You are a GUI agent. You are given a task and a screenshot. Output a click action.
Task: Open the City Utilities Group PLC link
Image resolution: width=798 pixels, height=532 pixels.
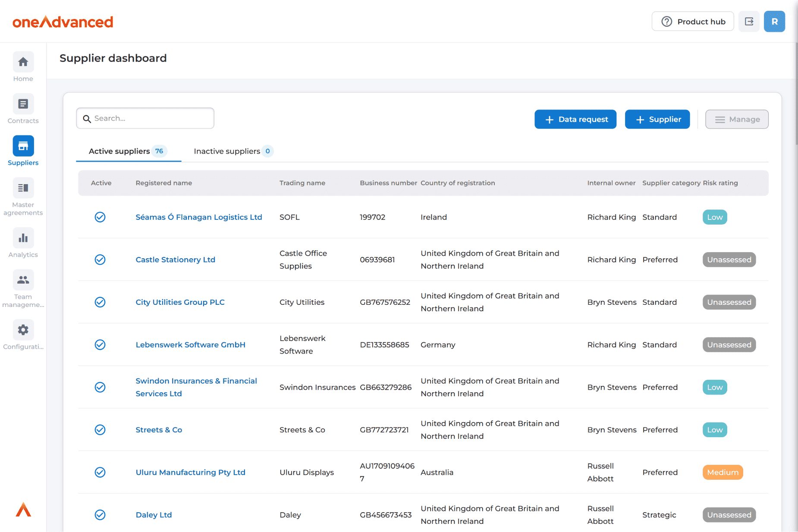tap(180, 302)
